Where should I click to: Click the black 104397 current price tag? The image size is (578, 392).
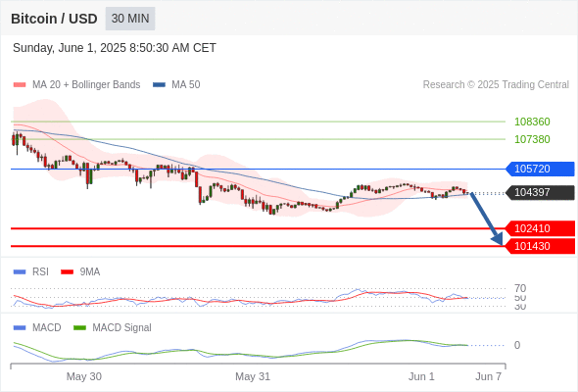pos(540,192)
